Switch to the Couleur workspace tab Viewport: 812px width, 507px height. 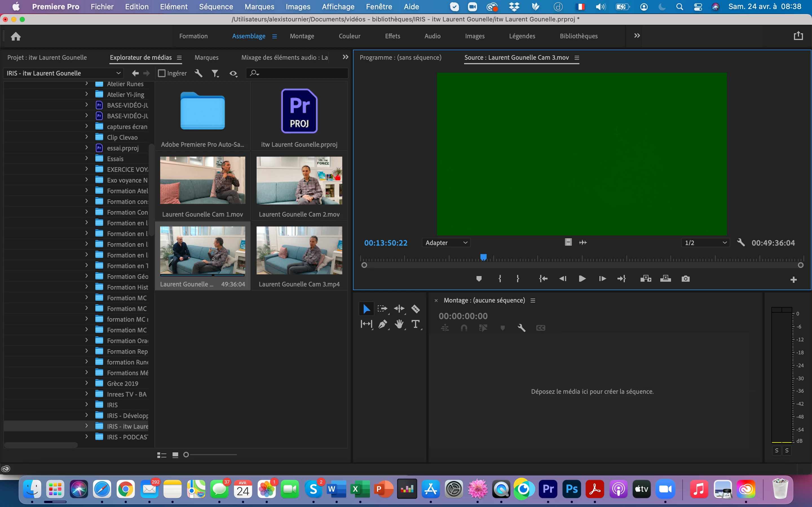pos(349,36)
